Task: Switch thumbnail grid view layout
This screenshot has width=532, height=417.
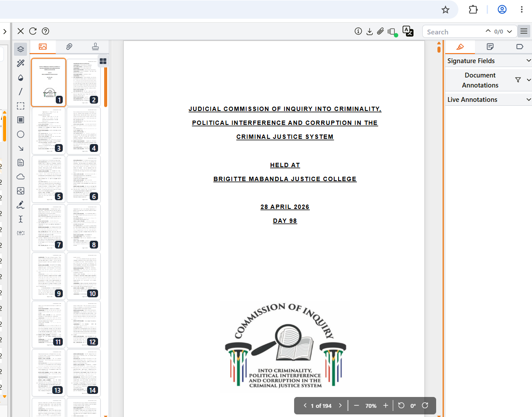Action: 103,61
